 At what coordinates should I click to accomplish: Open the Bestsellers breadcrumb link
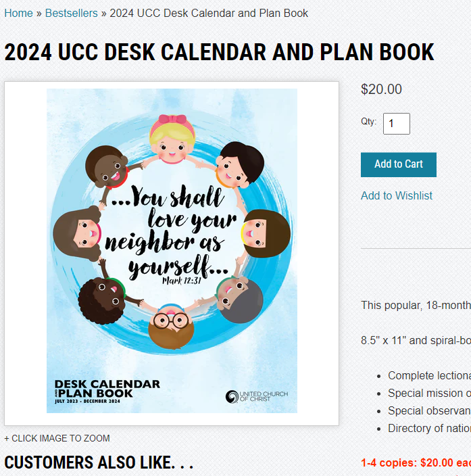point(72,13)
